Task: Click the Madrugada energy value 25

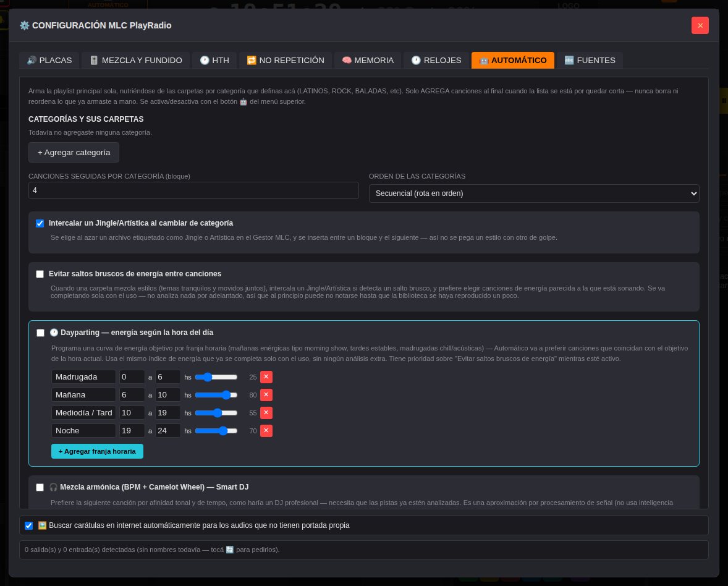Action: tap(253, 378)
